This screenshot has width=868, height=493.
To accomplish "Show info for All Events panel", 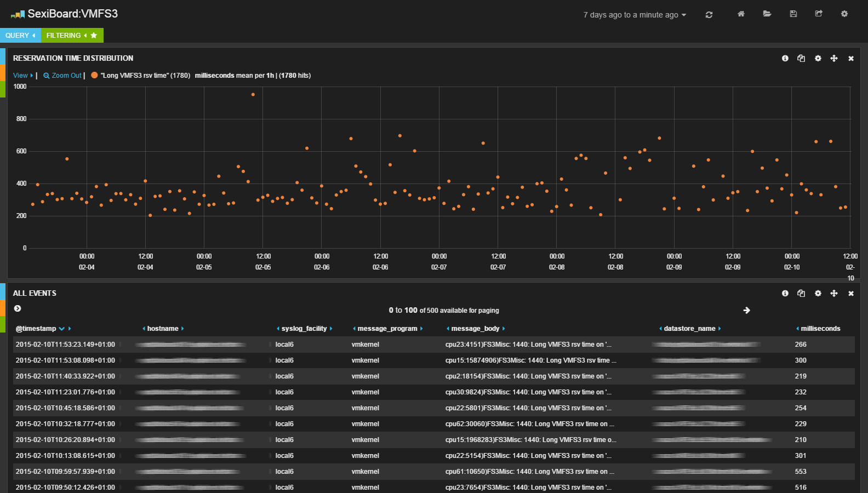I will coord(785,293).
